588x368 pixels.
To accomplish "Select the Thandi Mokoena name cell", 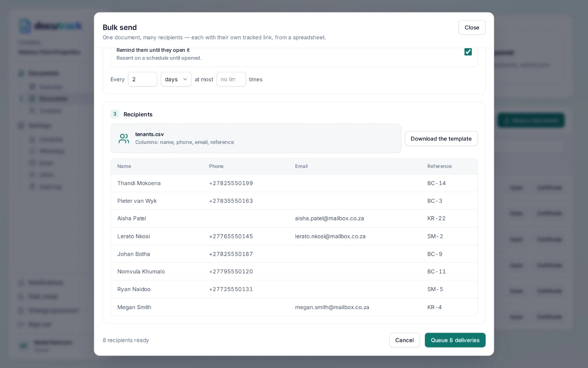I will point(139,183).
